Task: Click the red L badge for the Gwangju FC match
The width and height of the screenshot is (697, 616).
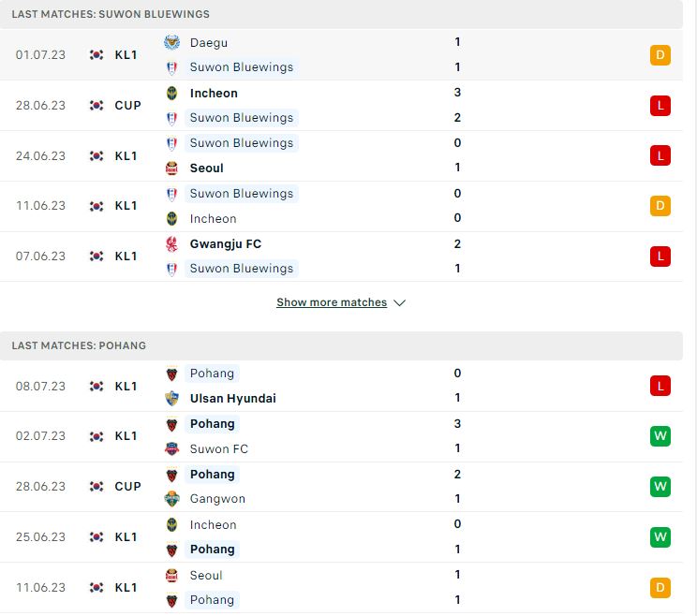Action: pos(660,257)
